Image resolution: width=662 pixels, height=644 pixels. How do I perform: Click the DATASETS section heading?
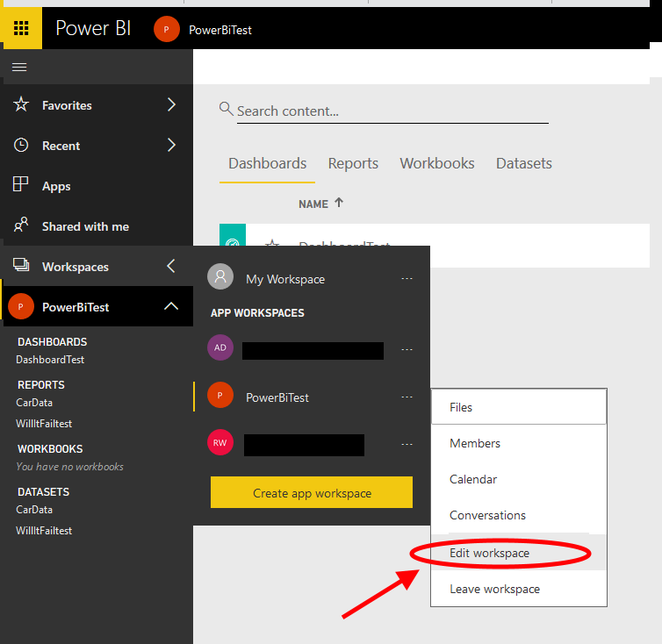(x=44, y=492)
